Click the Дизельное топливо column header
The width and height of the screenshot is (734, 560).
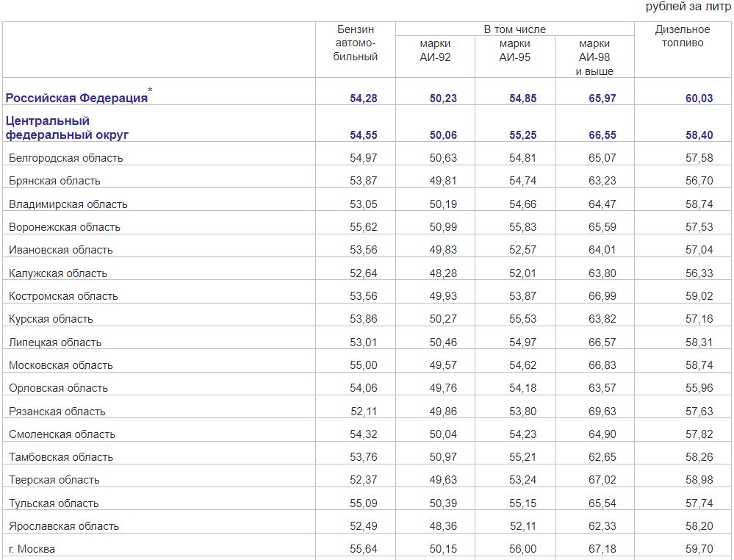tap(682, 36)
